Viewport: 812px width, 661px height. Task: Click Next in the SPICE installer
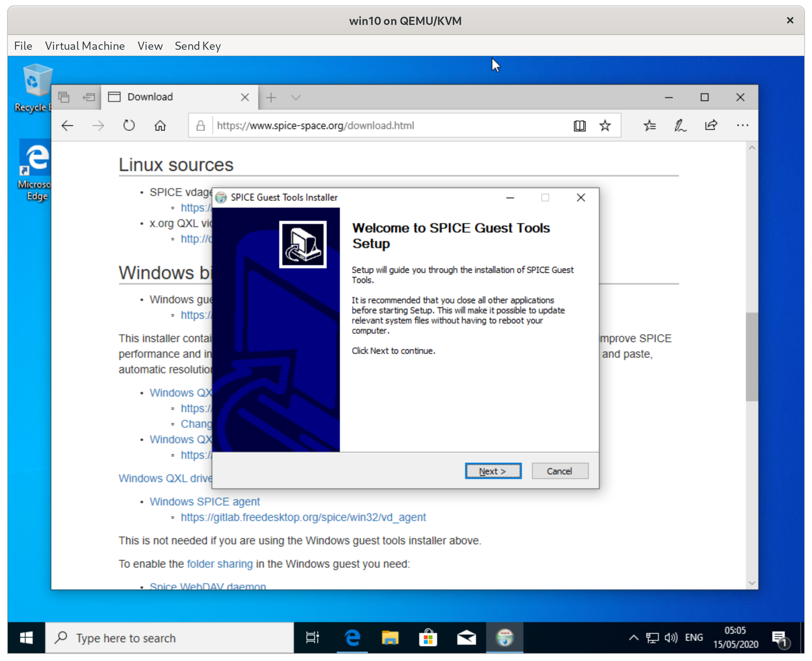point(493,471)
